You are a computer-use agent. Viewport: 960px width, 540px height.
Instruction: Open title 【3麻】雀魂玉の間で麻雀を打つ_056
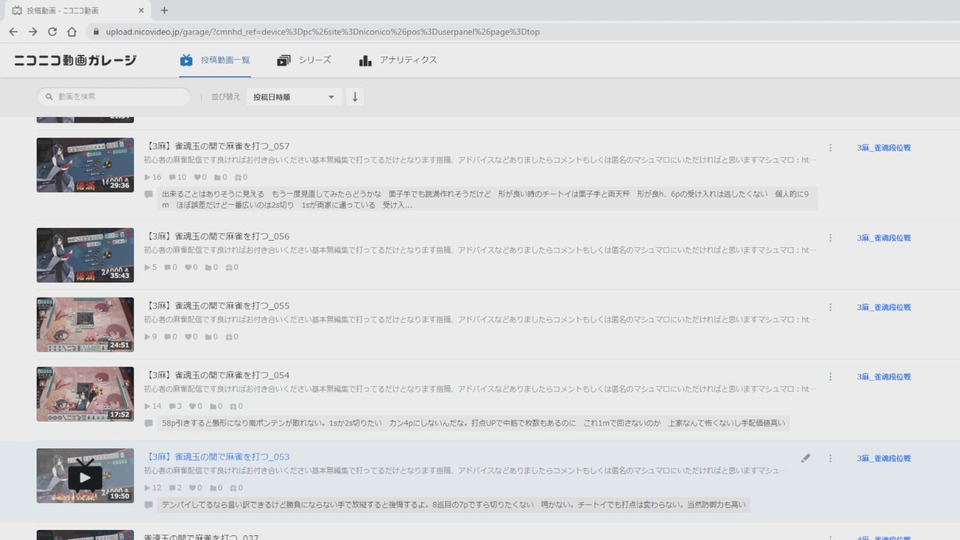point(217,236)
